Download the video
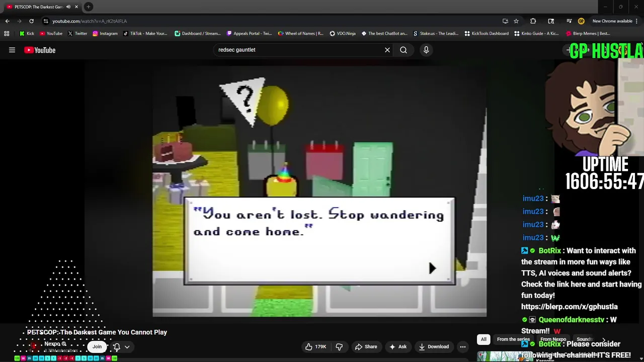Image resolution: width=644 pixels, height=362 pixels. tap(434, 346)
